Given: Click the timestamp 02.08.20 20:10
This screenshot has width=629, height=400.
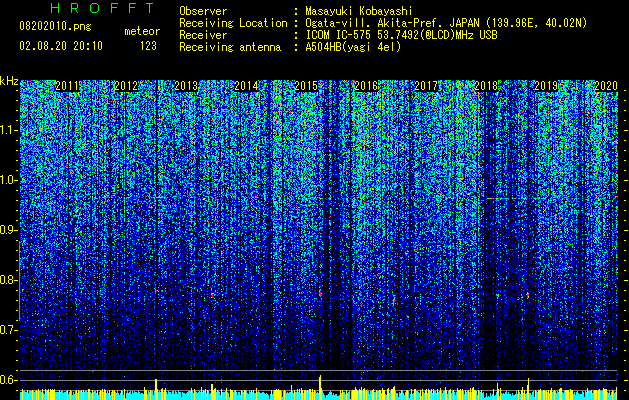Looking at the screenshot, I should (61, 46).
